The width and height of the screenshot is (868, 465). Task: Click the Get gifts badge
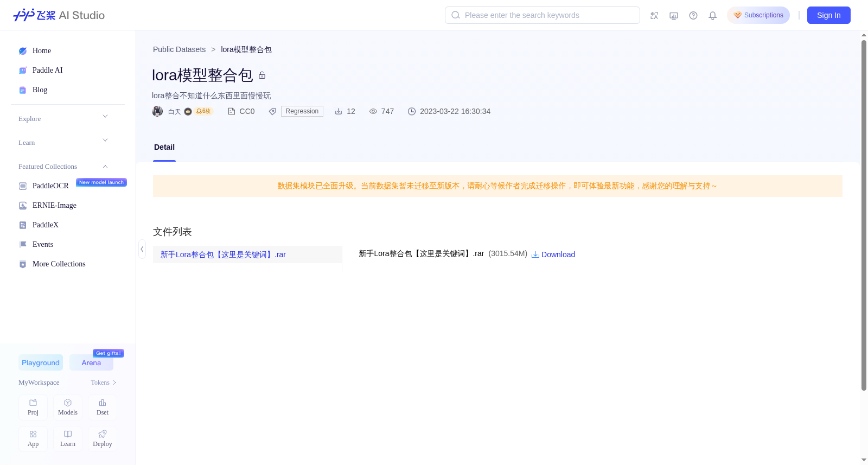pos(108,353)
